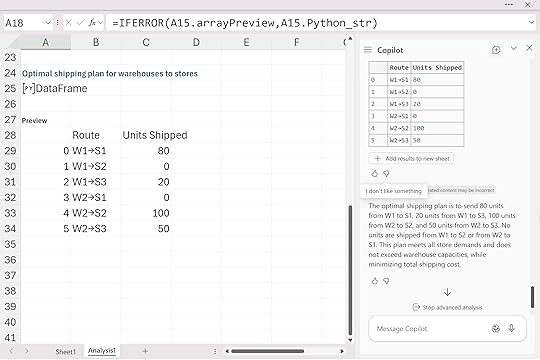Screen dimensions: 540x360
Task: Click the sheet tab bar splitter dots
Action: pyautogui.click(x=215, y=351)
